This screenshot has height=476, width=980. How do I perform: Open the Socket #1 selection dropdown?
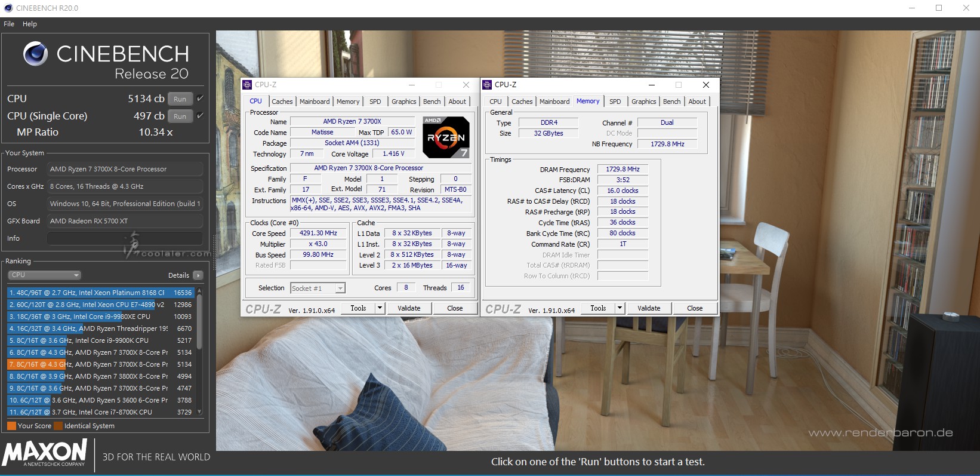[318, 288]
